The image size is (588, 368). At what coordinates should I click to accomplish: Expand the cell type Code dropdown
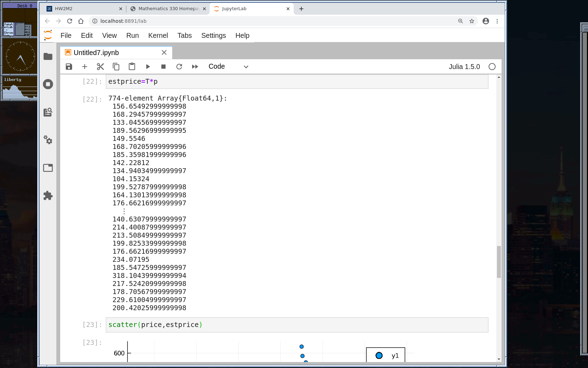point(228,67)
